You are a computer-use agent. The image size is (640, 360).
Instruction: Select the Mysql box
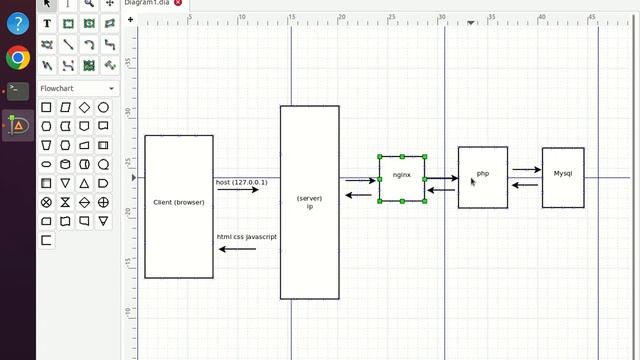[x=563, y=178]
